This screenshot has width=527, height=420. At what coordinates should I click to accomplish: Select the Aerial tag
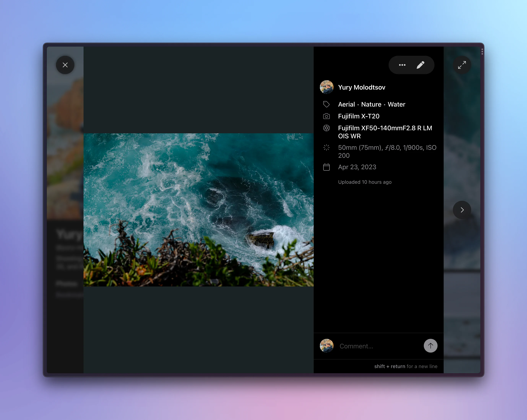coord(346,104)
